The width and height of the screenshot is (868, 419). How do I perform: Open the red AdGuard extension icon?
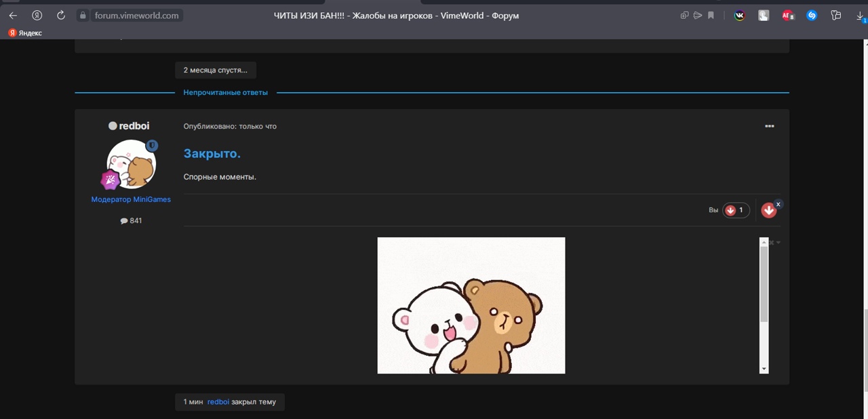tap(787, 16)
